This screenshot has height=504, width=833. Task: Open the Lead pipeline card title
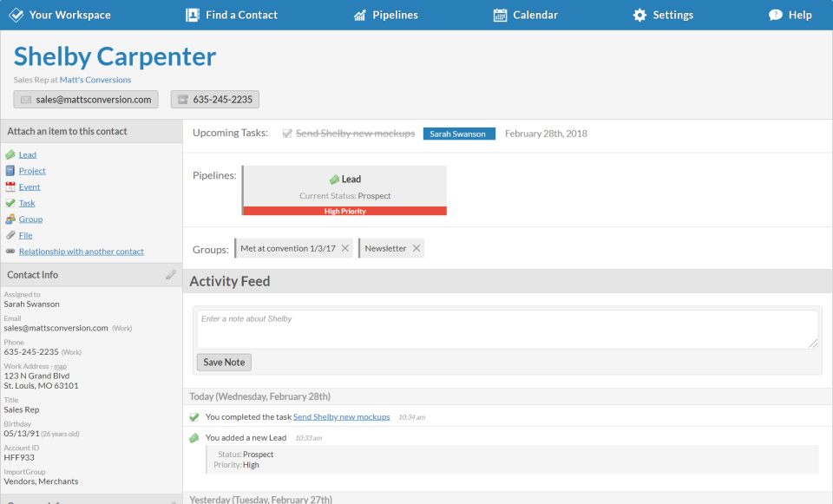[351, 179]
